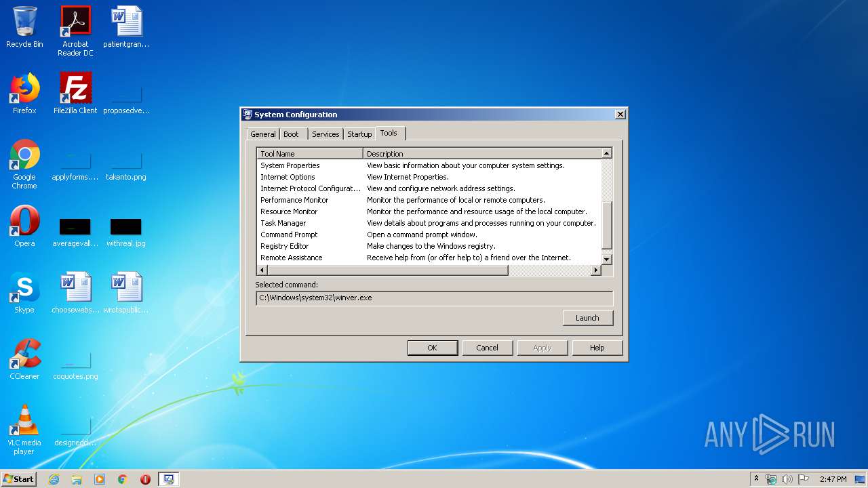Select the patientgran Word document icon
Viewport: 868px width, 488px height.
(x=126, y=28)
